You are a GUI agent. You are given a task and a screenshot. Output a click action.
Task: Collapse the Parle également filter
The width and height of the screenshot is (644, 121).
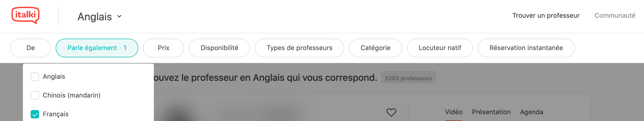click(x=97, y=48)
